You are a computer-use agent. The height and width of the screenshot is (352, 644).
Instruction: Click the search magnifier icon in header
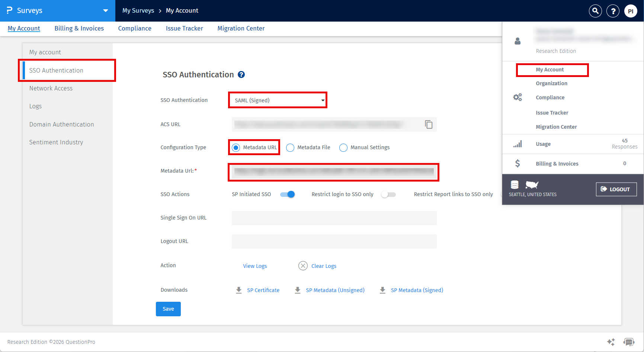coord(595,11)
